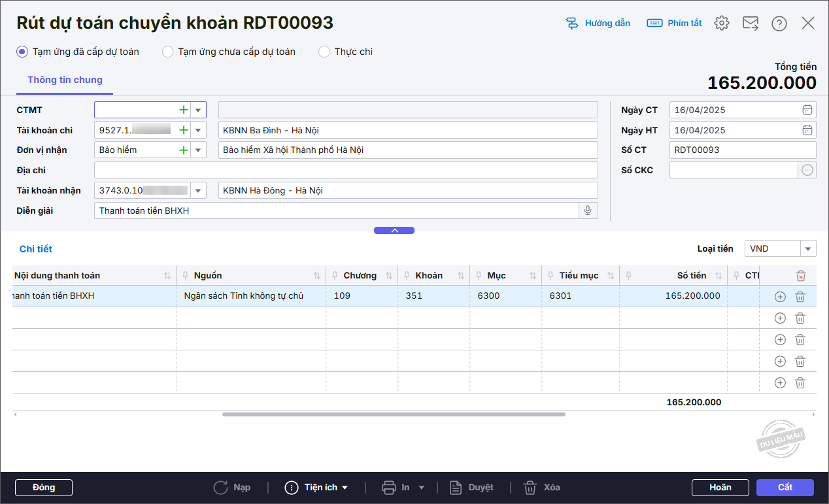Viewport: 829px width, 504px height.
Task: Open the settings gear icon
Action: [721, 24]
